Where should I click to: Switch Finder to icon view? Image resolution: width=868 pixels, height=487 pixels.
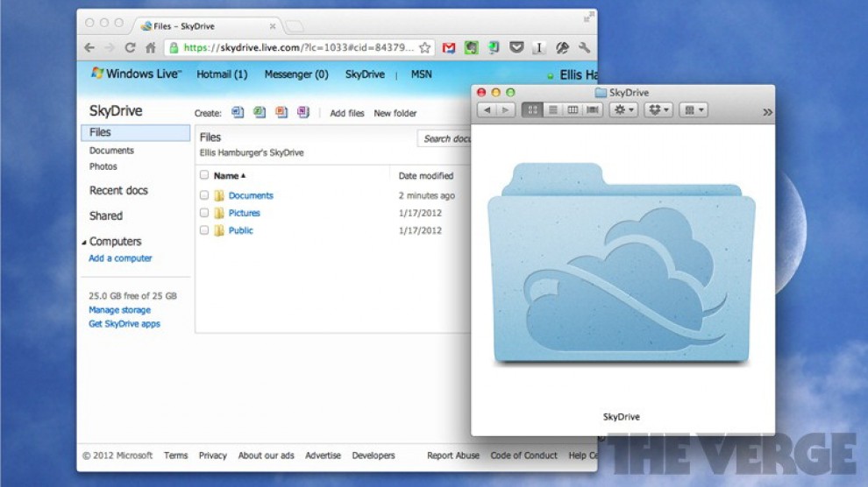pyautogui.click(x=532, y=110)
